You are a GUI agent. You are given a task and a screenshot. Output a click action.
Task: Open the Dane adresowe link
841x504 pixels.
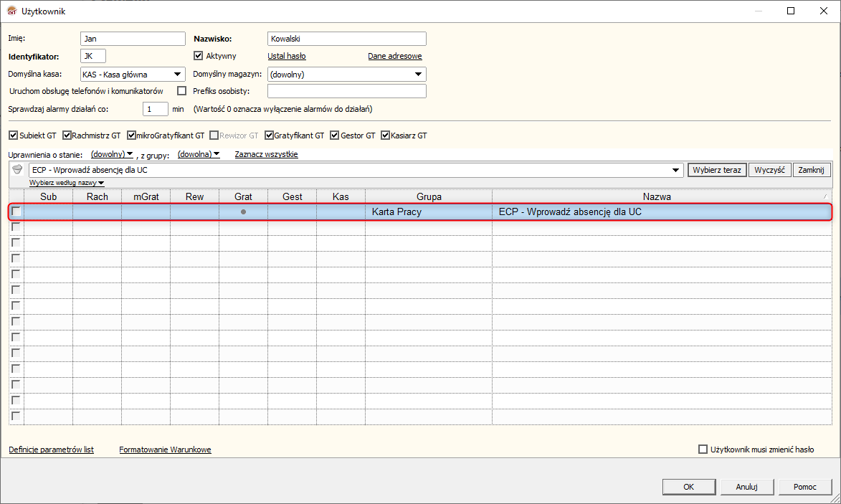pyautogui.click(x=395, y=56)
